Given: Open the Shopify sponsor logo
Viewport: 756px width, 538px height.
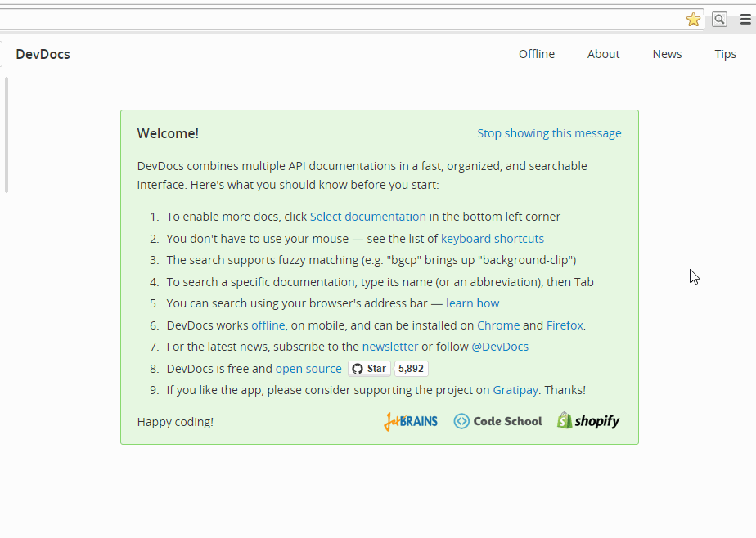Looking at the screenshot, I should 588,421.
